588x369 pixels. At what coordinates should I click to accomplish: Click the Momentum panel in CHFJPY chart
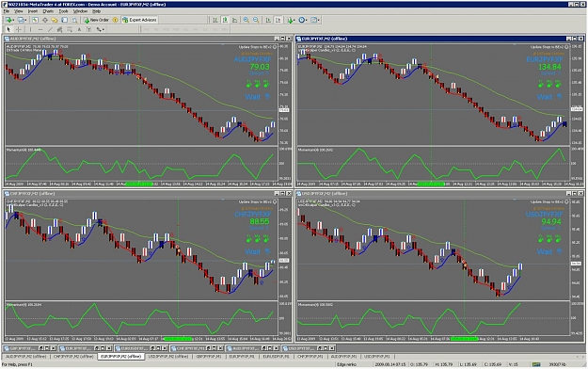tap(142, 318)
